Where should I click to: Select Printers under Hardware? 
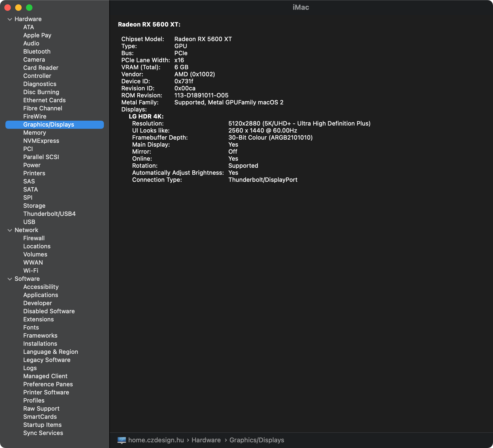pyautogui.click(x=34, y=173)
